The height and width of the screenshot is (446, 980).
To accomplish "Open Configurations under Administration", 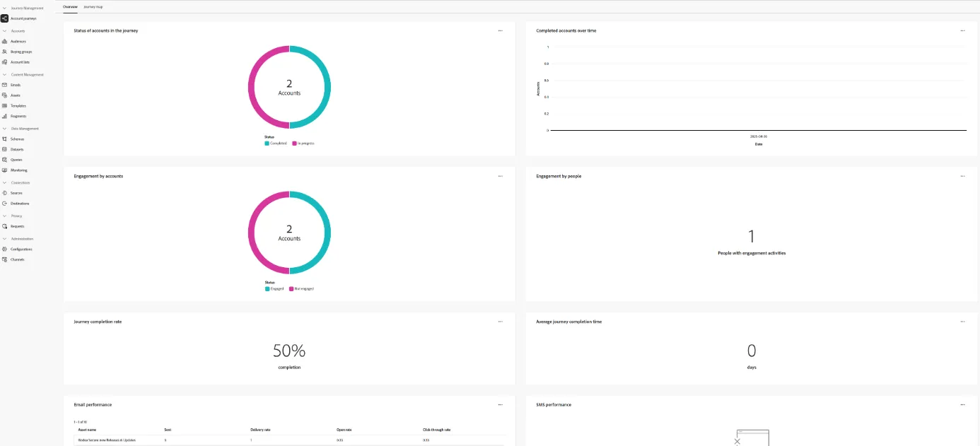I will coord(21,249).
